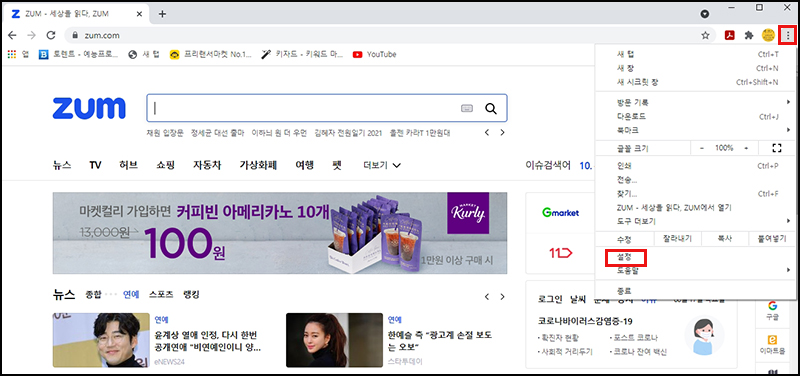
Task: Click previous arrow under the search box
Action: tap(487, 133)
